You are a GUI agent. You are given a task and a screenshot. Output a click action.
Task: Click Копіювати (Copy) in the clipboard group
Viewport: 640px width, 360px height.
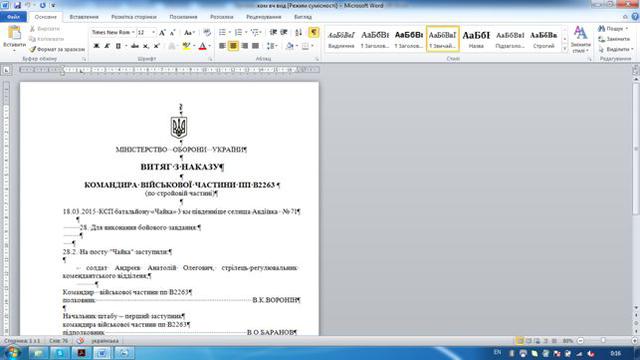point(47,39)
